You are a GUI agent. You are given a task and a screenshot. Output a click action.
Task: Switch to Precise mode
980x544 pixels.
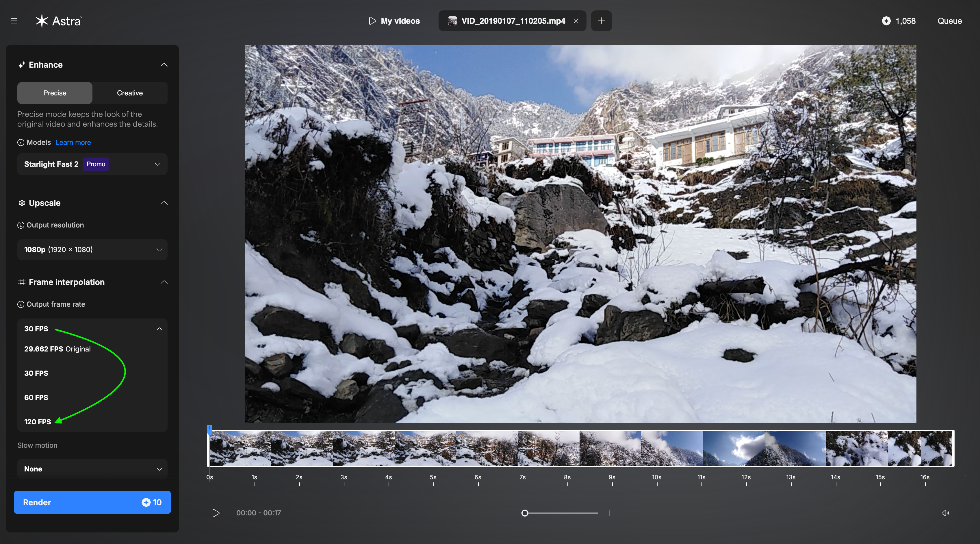point(55,93)
